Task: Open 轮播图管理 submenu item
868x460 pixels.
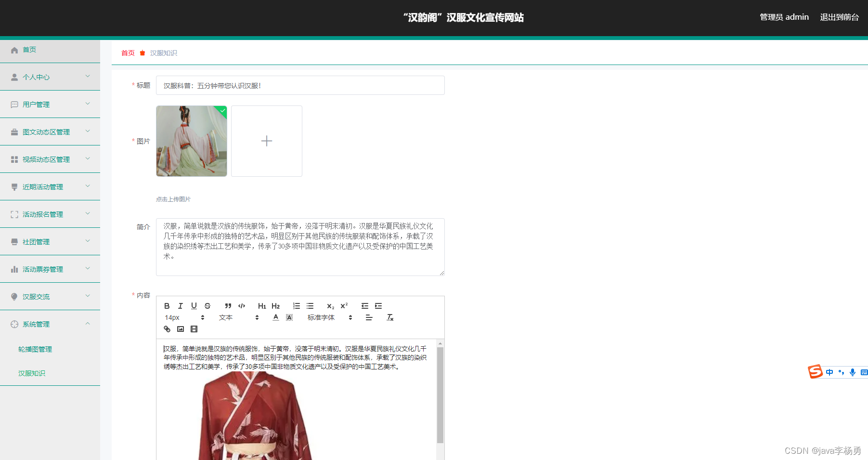Action: click(x=35, y=349)
